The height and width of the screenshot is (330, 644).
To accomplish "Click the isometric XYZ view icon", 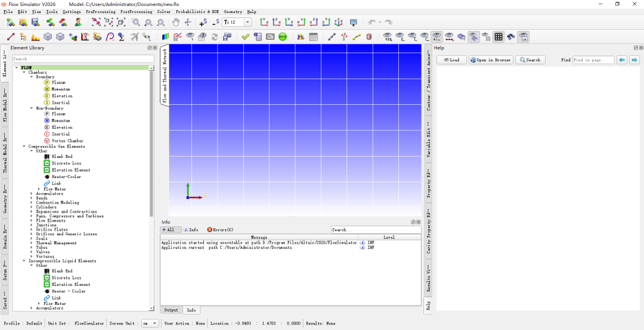I will click(x=339, y=22).
